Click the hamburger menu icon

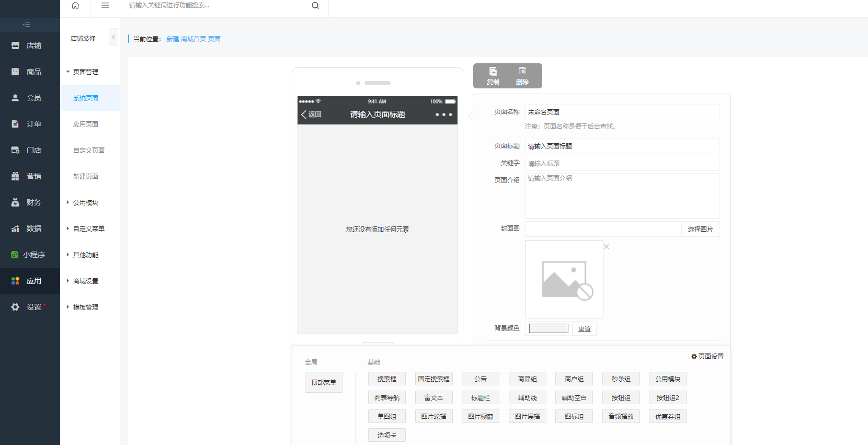coord(105,5)
